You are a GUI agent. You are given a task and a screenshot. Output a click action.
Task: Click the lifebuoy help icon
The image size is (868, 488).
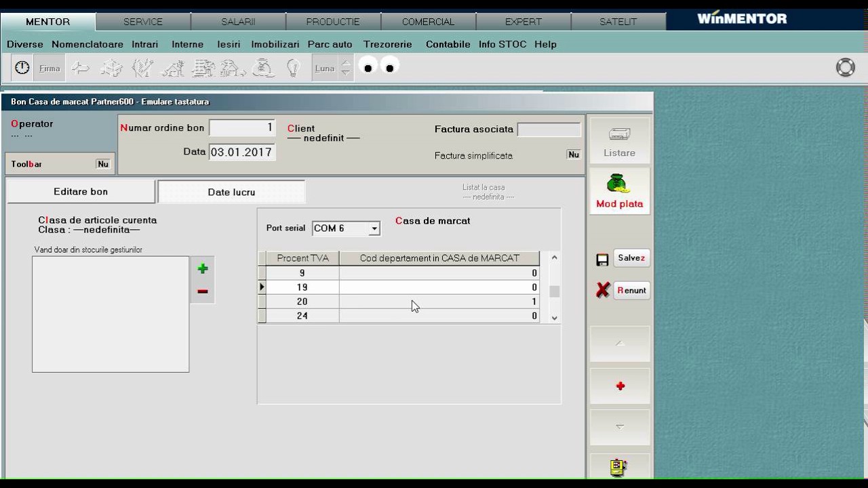(x=846, y=68)
